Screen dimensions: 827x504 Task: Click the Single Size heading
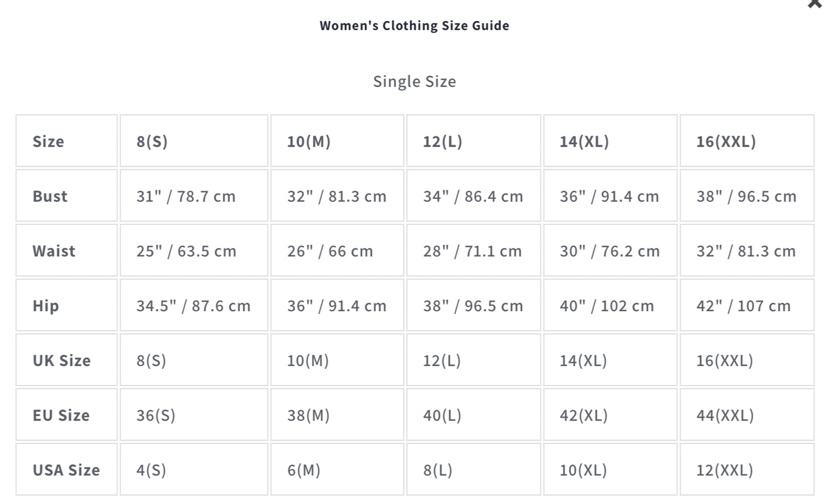pos(414,81)
